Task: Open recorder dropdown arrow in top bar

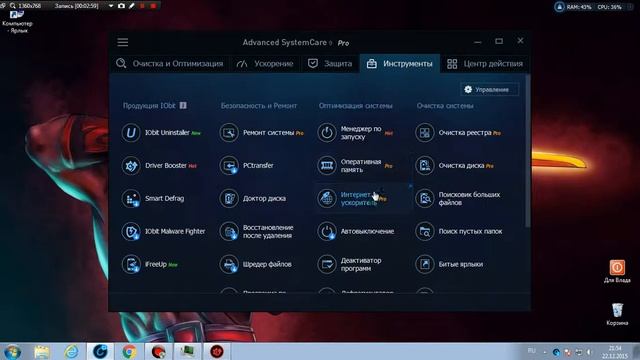Action: click(111, 6)
